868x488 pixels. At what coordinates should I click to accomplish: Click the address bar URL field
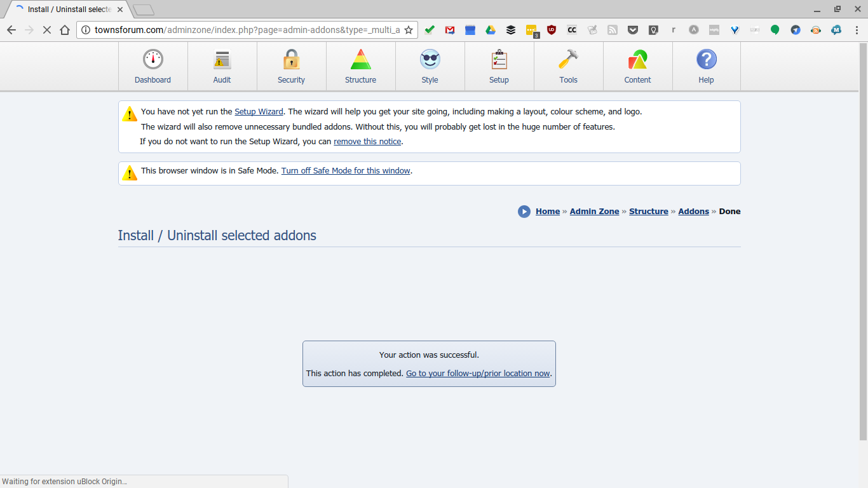pyautogui.click(x=247, y=30)
